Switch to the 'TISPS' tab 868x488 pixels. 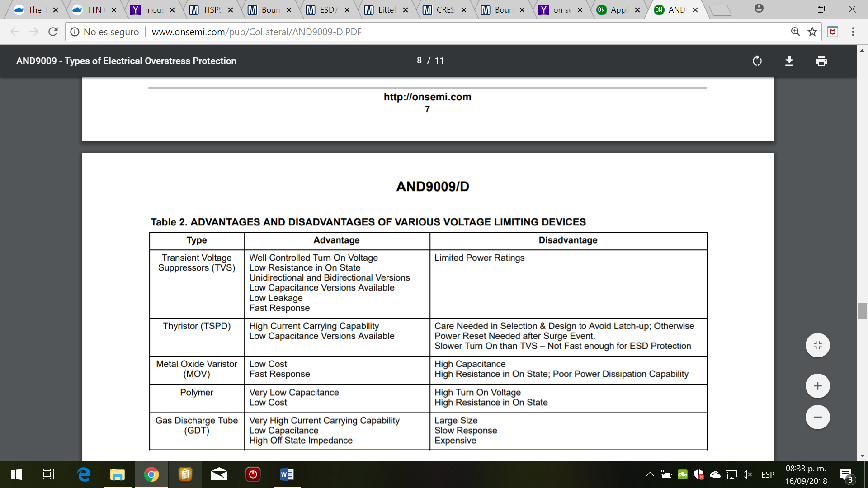click(x=210, y=9)
